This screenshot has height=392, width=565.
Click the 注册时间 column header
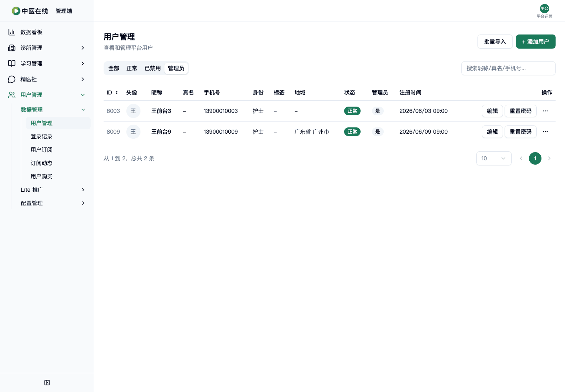pyautogui.click(x=410, y=93)
